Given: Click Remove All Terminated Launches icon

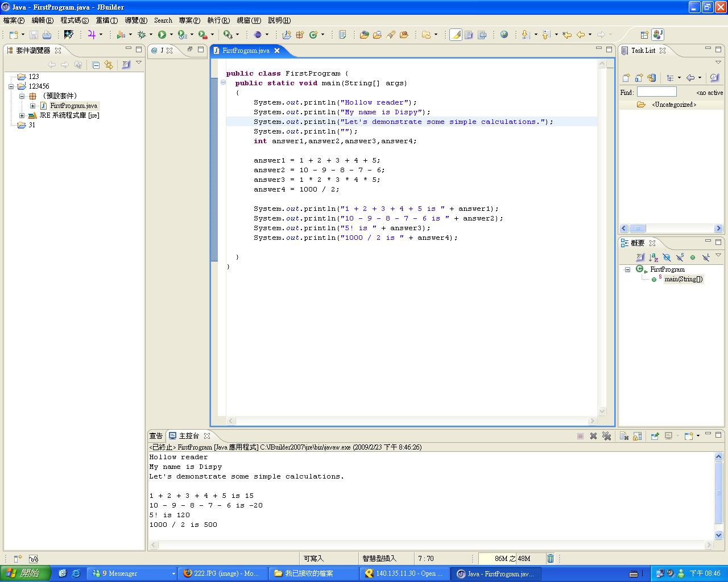Looking at the screenshot, I should coord(606,436).
